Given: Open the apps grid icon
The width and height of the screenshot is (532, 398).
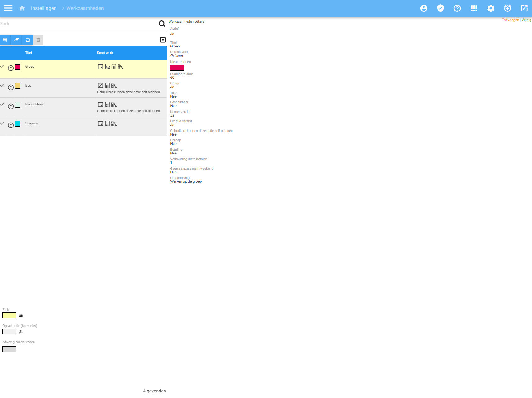Looking at the screenshot, I should point(474,8).
